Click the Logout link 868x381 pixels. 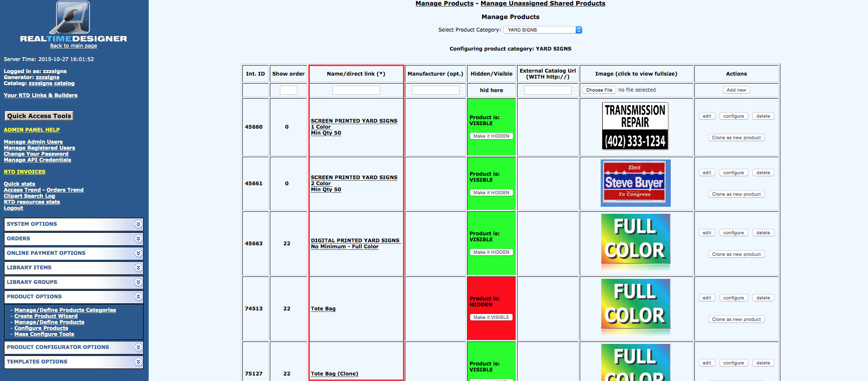point(14,208)
